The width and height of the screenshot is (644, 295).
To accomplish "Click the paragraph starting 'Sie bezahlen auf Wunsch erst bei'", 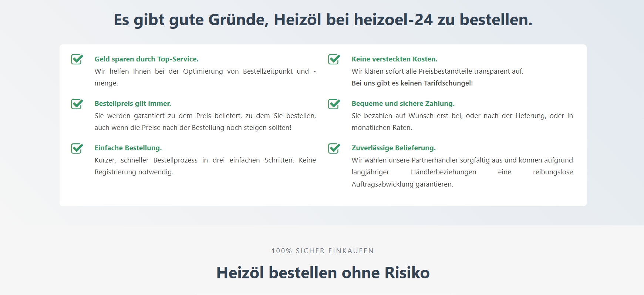I will (462, 121).
